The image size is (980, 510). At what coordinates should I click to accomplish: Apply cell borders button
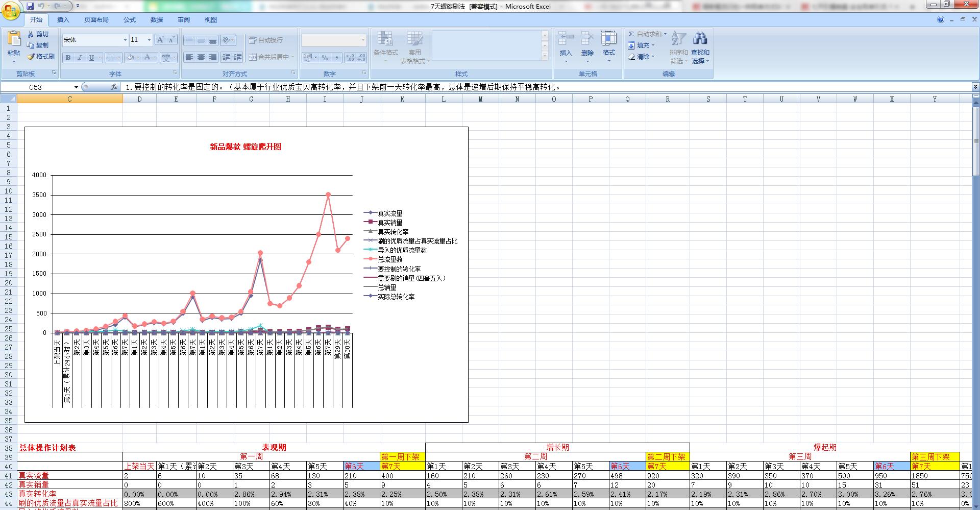point(111,57)
